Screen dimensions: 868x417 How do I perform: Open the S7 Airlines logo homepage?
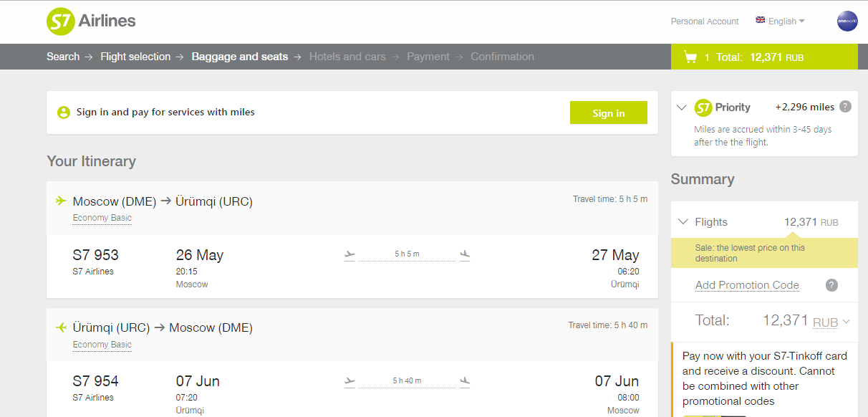(x=91, y=21)
